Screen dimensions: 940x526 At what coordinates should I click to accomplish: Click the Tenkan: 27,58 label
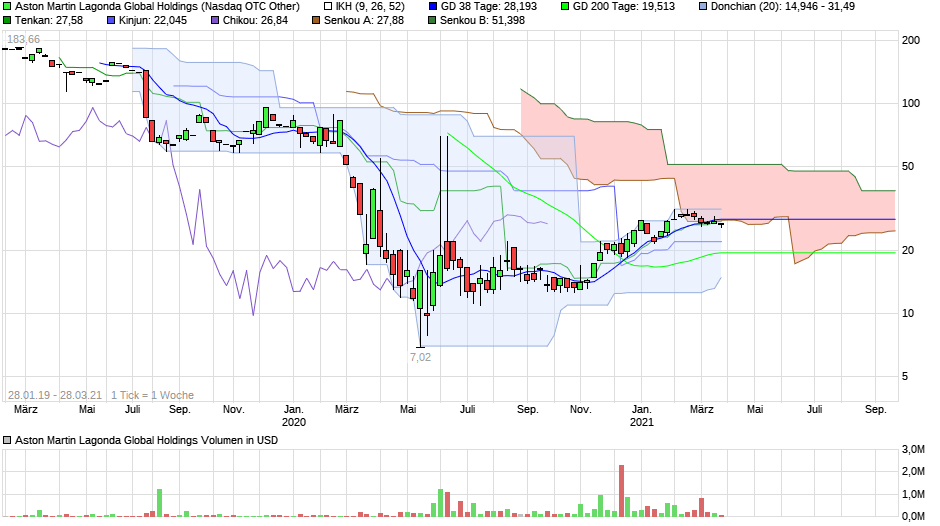49,20
